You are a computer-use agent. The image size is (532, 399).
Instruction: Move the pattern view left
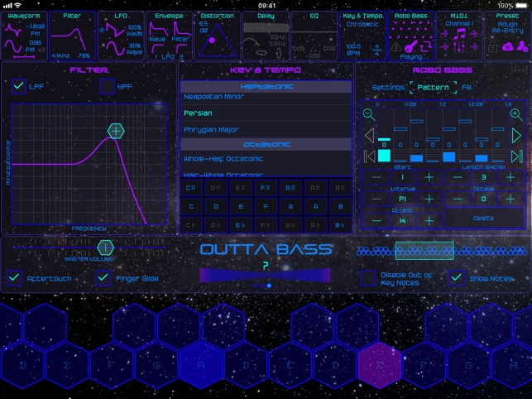click(x=370, y=136)
